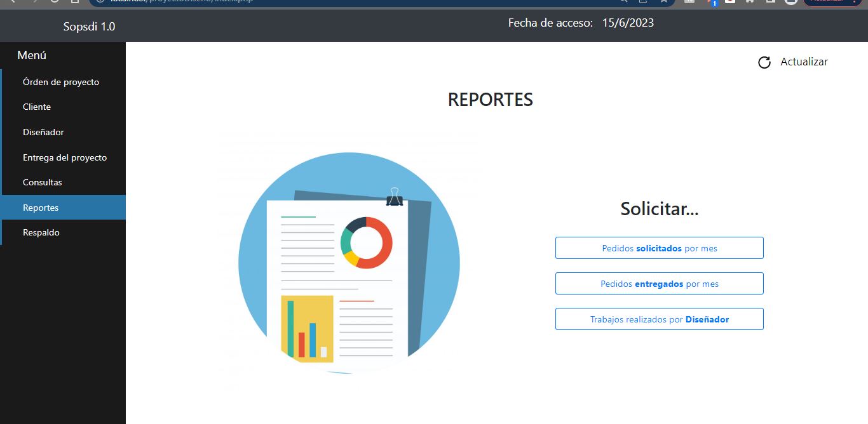This screenshot has height=424, width=868.
Task: Select the highlighted Reportes menu item
Action: (41, 208)
